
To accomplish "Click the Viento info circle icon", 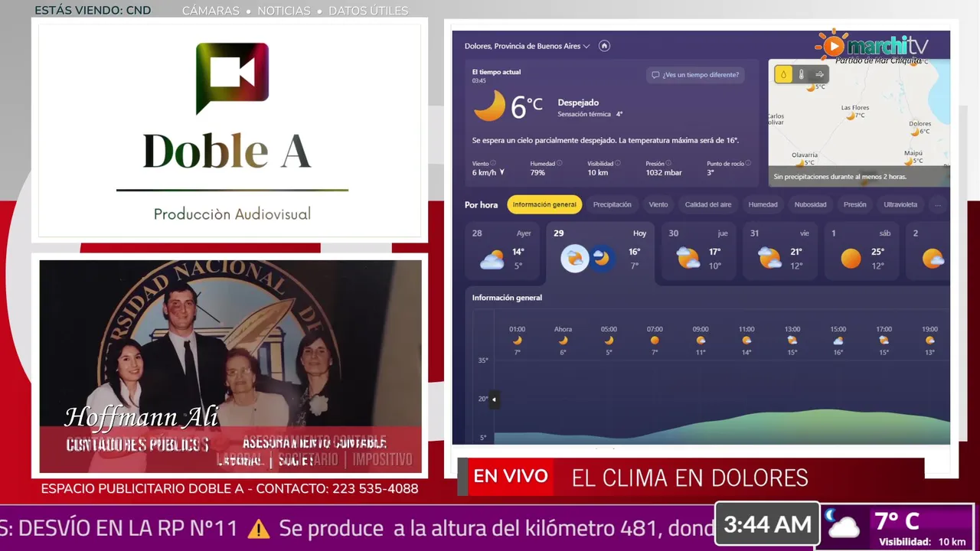I will click(x=493, y=163).
